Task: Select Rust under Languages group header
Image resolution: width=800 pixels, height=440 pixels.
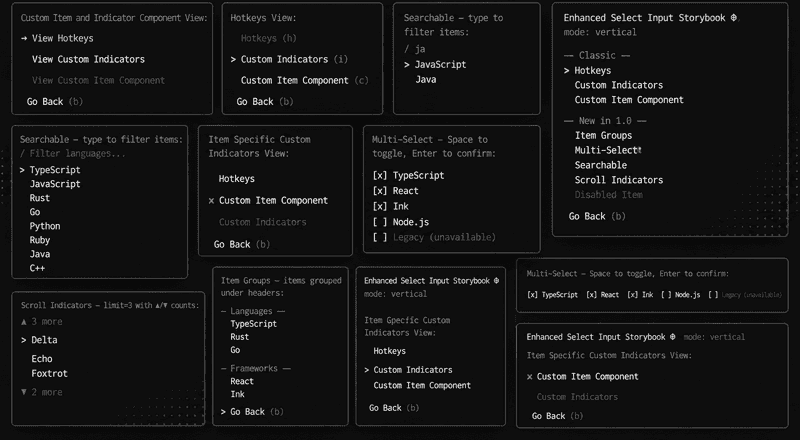Action: tap(239, 337)
